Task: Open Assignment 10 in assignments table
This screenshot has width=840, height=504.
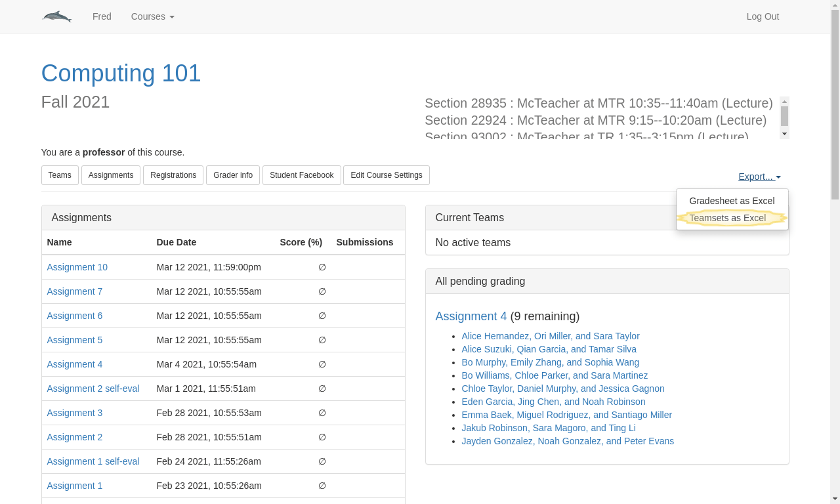Action: tap(77, 267)
